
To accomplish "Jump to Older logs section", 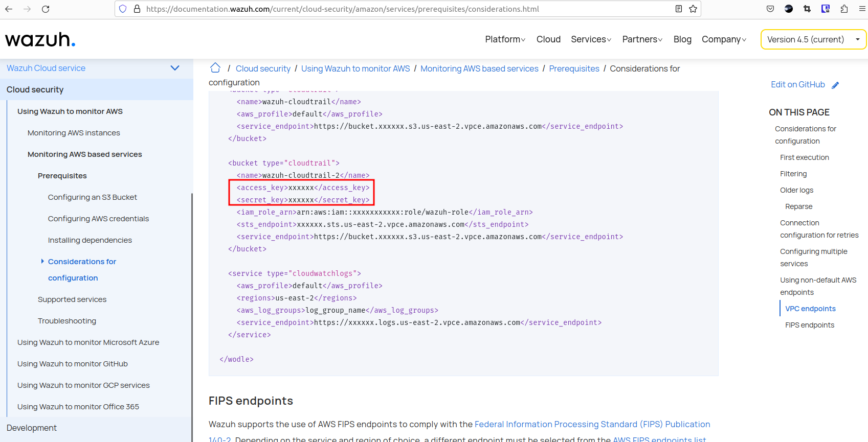I will coord(796,190).
